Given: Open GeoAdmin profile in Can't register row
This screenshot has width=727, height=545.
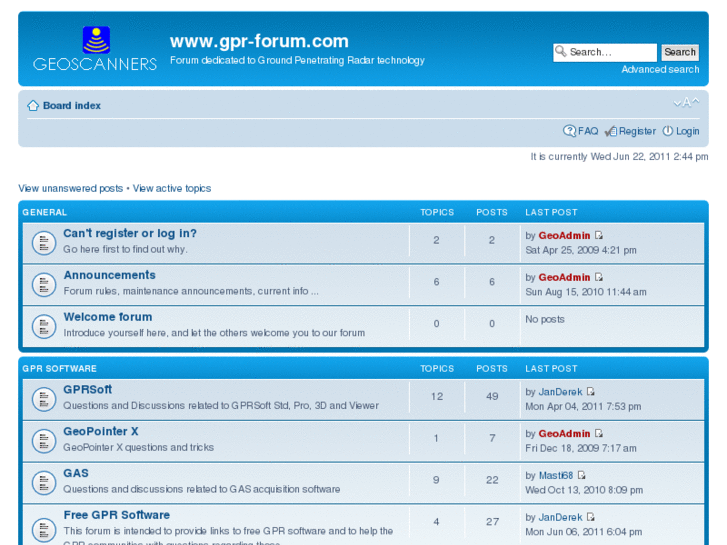Looking at the screenshot, I should (x=564, y=236).
